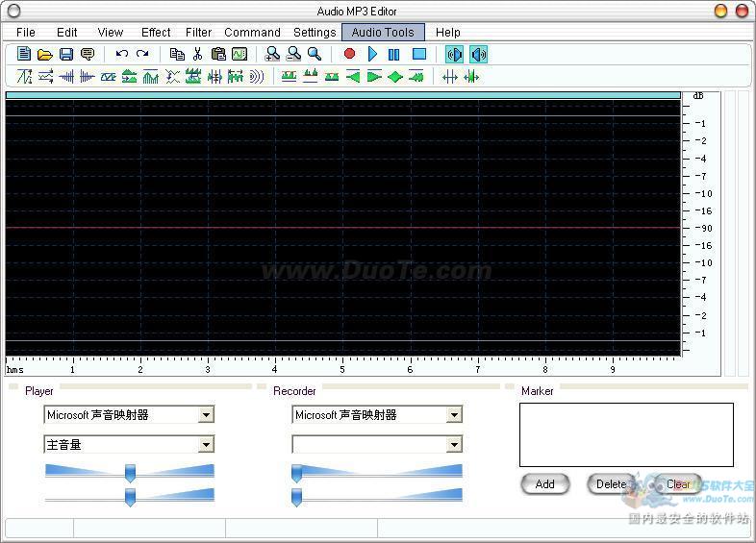Click the Player upper volume slider handle
Image resolution: width=756 pixels, height=543 pixels.
pyautogui.click(x=130, y=473)
